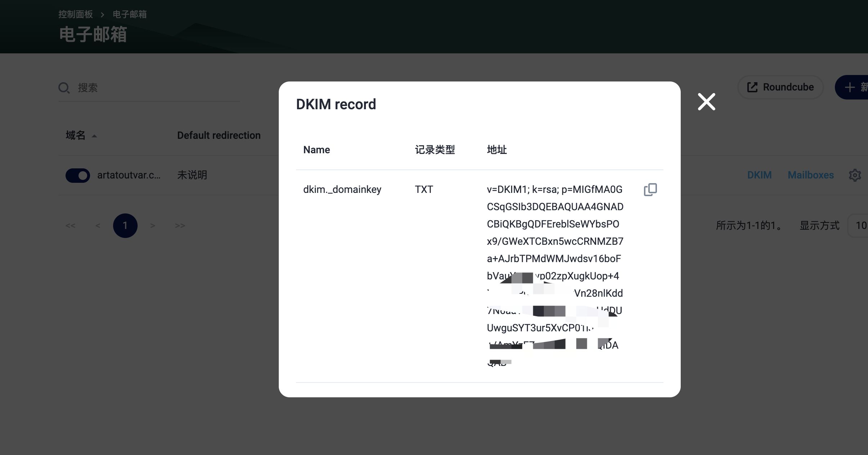This screenshot has height=455, width=868.
Task: Jump to last page double arrow
Action: click(180, 226)
